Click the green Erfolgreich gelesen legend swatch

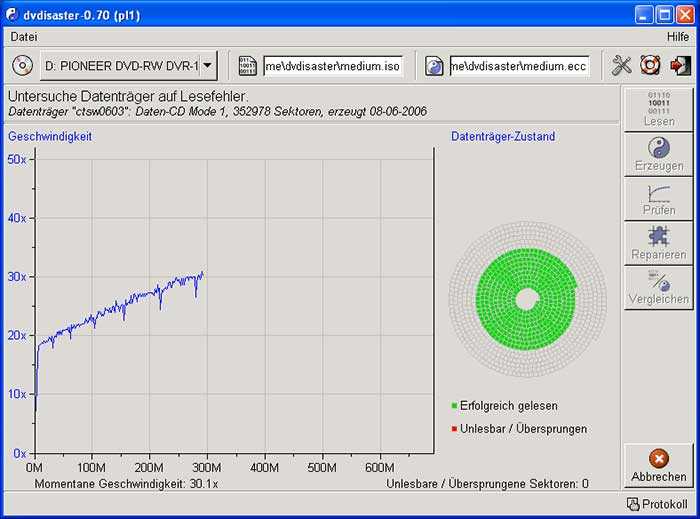pyautogui.click(x=454, y=406)
